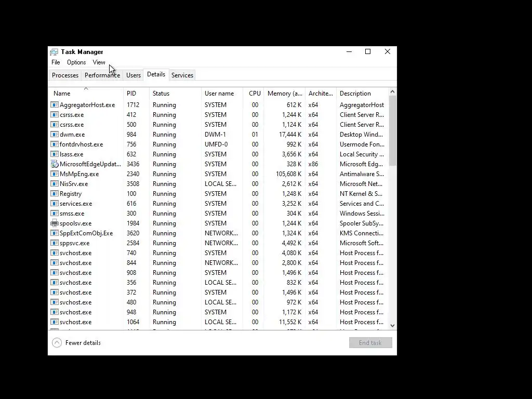Open the View menu
Screen dimensions: 532x399
click(x=99, y=62)
